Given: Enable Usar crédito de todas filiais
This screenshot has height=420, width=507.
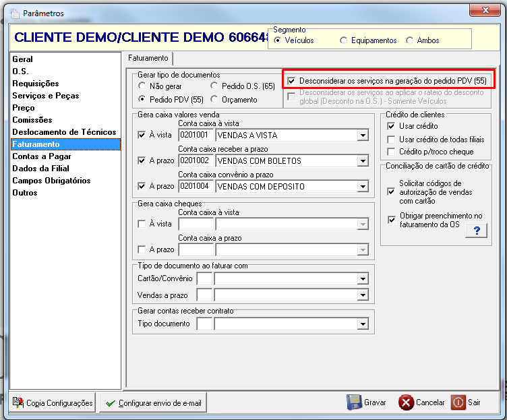Looking at the screenshot, I should 391,140.
